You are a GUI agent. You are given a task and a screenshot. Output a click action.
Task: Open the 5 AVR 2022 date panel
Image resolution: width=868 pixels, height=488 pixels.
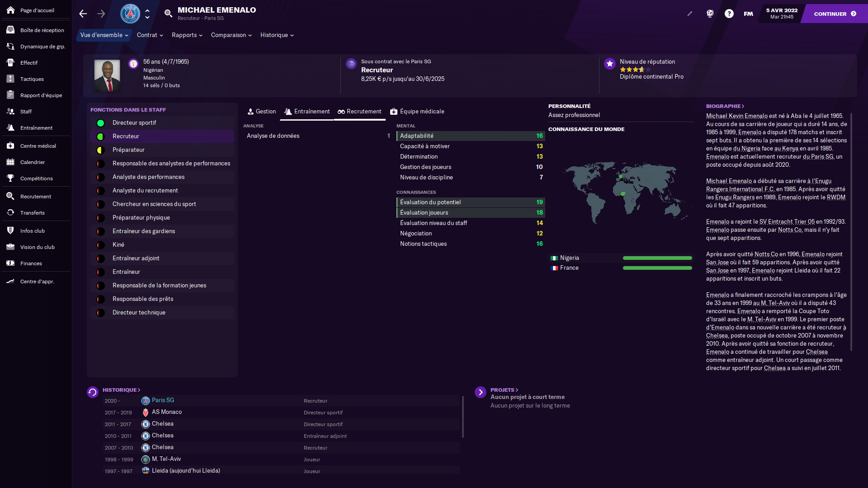pos(782,14)
